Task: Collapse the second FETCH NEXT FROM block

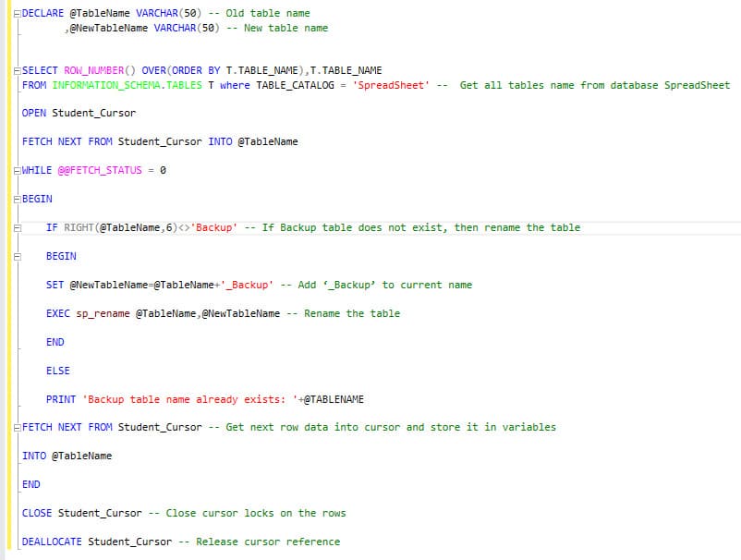Action: (x=18, y=428)
